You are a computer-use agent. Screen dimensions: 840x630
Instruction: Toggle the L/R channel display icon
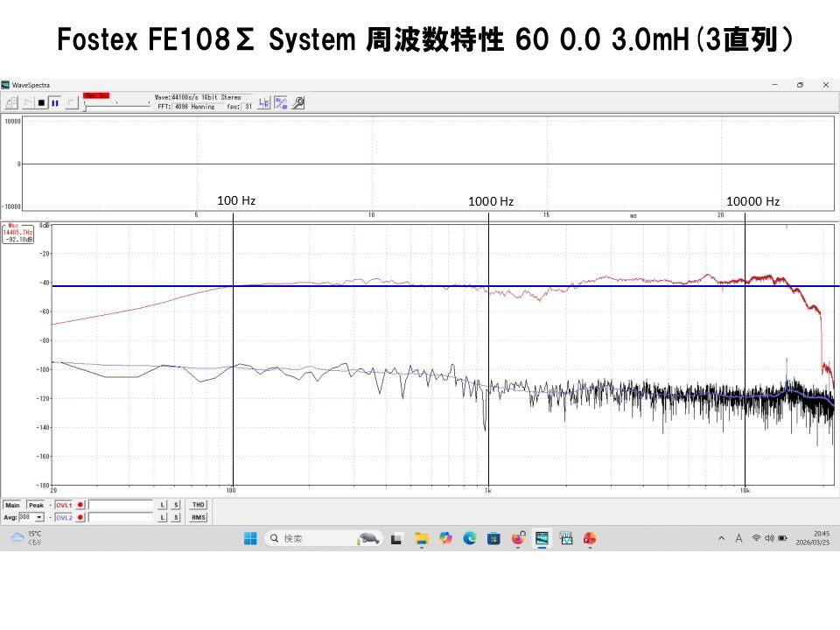[264, 103]
